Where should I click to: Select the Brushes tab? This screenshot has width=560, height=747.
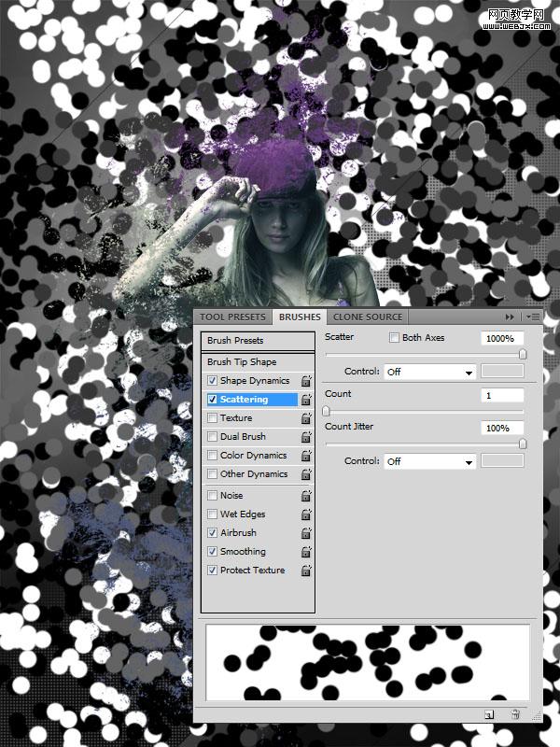(300, 317)
